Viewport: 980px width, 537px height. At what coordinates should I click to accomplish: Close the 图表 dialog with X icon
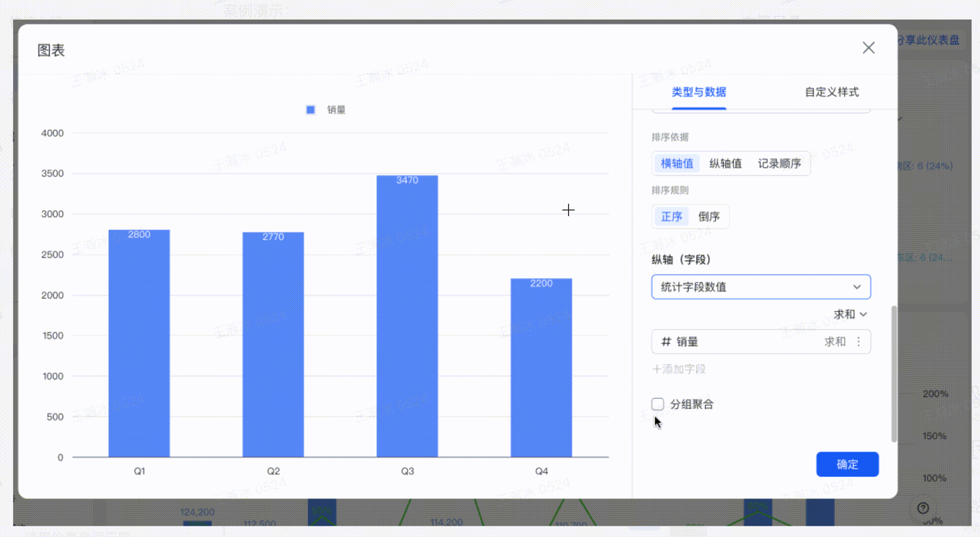[868, 48]
